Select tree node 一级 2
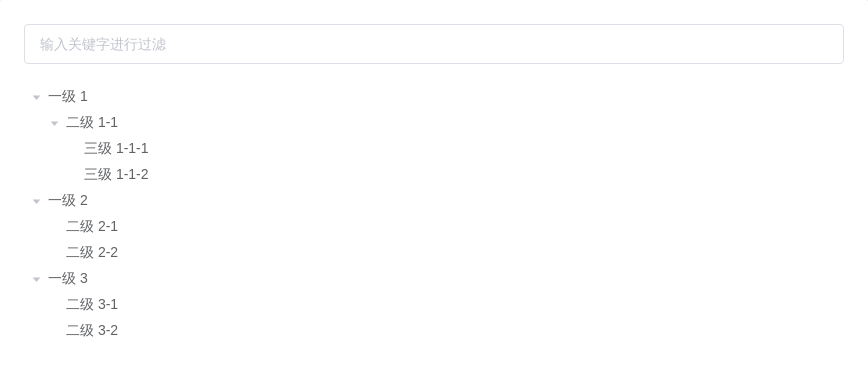Image resolution: width=868 pixels, height=368 pixels. click(x=68, y=200)
